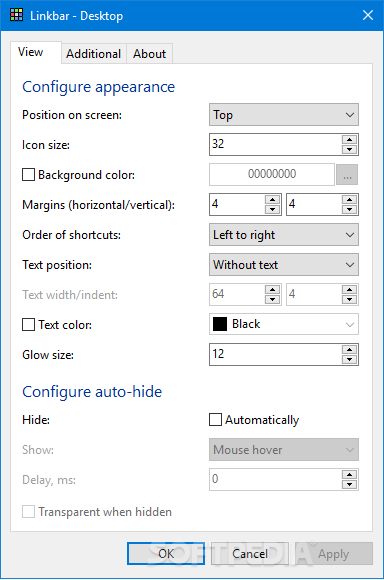Image resolution: width=384 pixels, height=580 pixels.
Task: Click the background color hex value field
Action: point(272,174)
